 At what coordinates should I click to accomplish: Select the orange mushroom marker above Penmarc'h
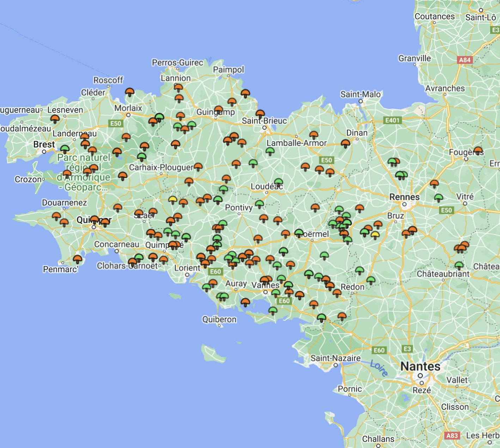point(78,260)
